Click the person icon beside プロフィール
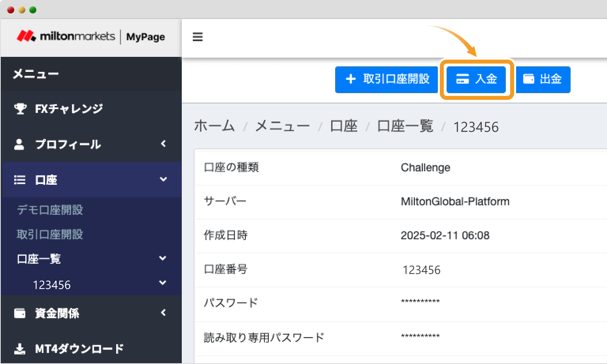607x364 pixels. 19,144
